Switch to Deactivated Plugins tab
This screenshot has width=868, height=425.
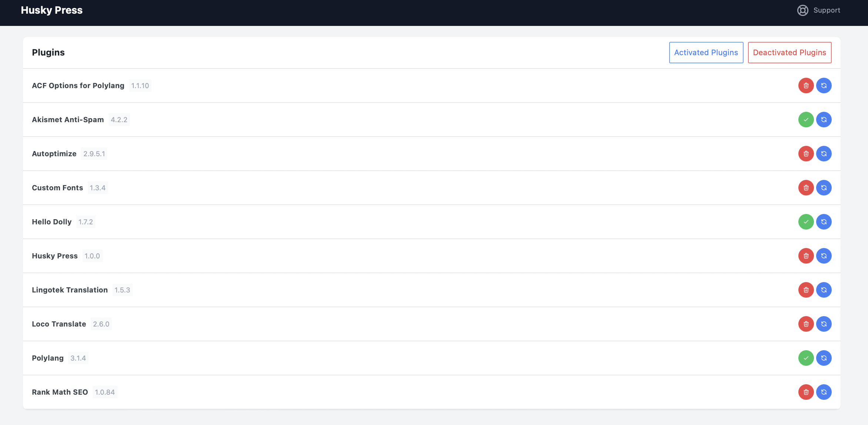pyautogui.click(x=789, y=52)
